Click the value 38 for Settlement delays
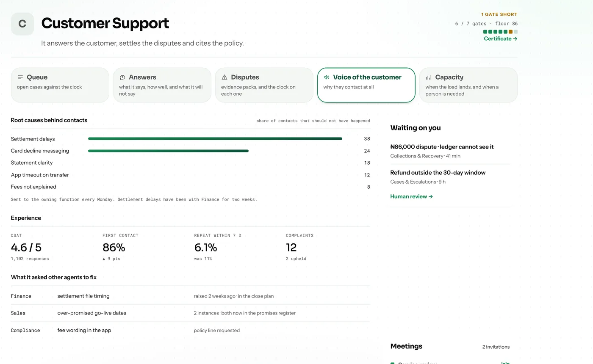This screenshot has height=364, width=593. 367,139
